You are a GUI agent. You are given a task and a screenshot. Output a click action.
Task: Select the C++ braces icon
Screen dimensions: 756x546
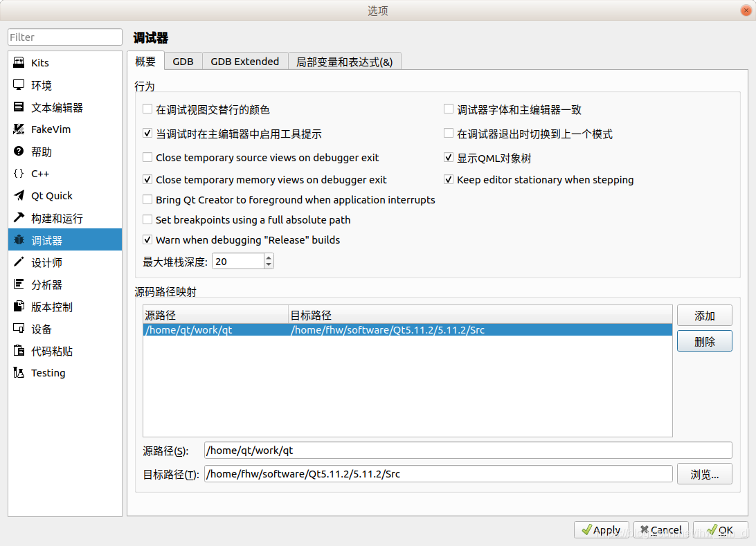[19, 174]
